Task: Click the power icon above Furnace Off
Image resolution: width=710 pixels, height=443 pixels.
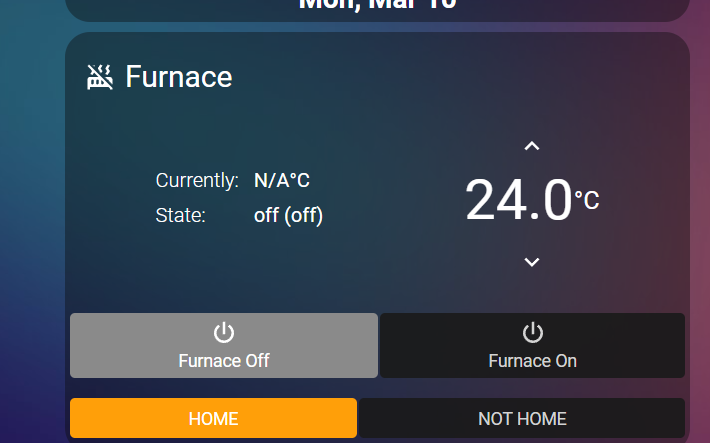Action: [x=224, y=333]
